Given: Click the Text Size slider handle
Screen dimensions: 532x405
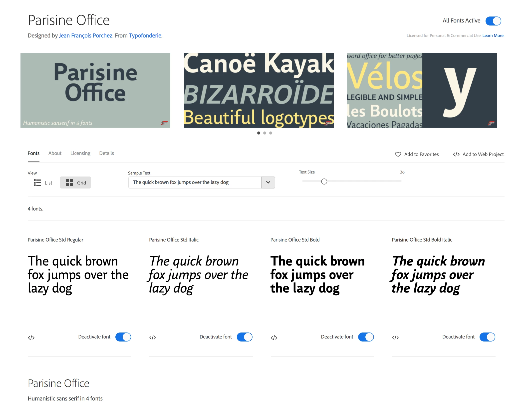Looking at the screenshot, I should tap(324, 181).
